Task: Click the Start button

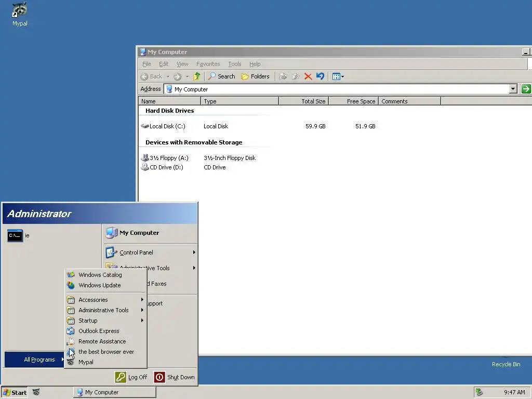Action: [x=14, y=393]
